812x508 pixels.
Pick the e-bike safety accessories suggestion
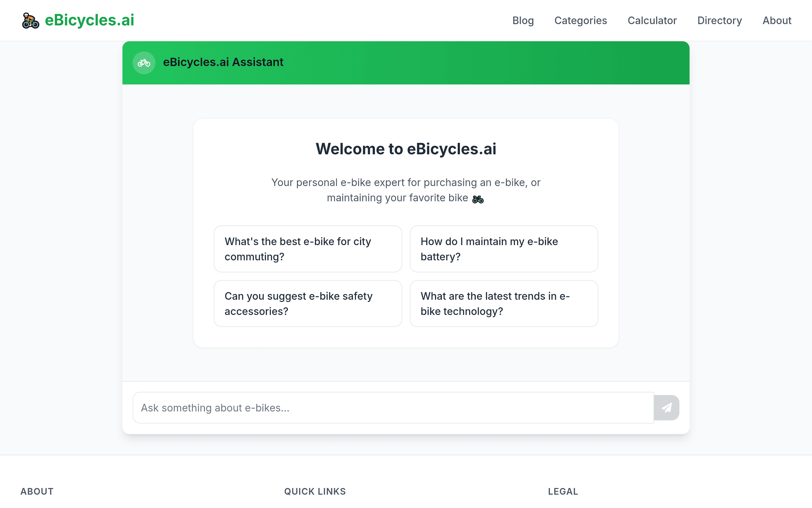[308, 304]
